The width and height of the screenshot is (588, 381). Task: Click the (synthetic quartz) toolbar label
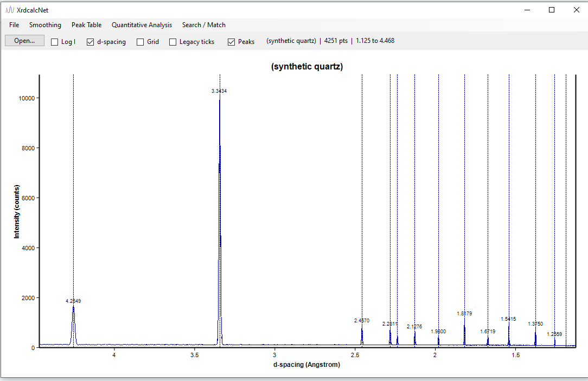[291, 41]
